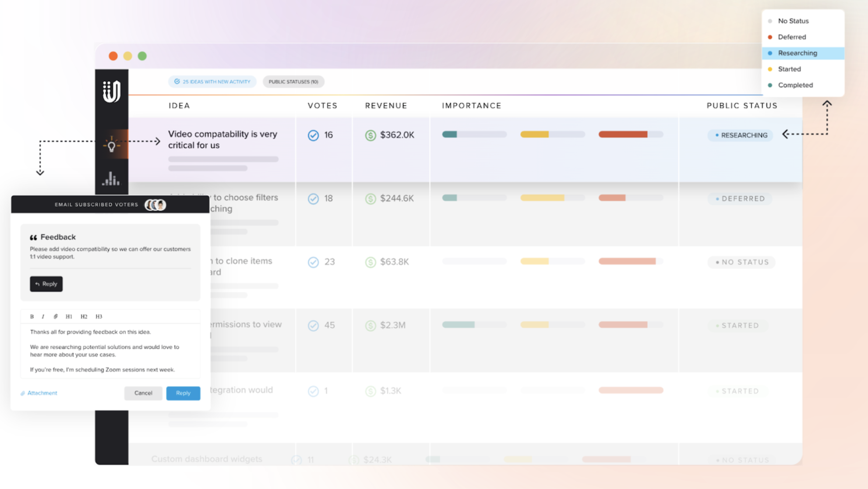
Task: Open the NO STATUS dropdown for 23 votes row
Action: point(742,262)
